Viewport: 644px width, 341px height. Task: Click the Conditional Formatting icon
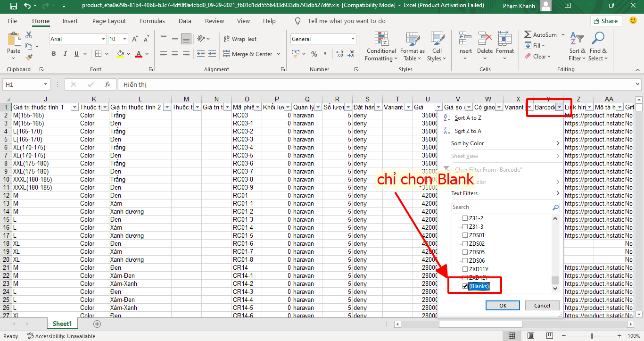[381, 39]
